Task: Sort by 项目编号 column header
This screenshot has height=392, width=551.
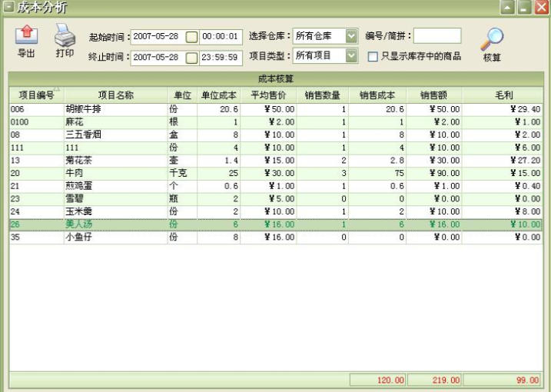Action: click(37, 95)
